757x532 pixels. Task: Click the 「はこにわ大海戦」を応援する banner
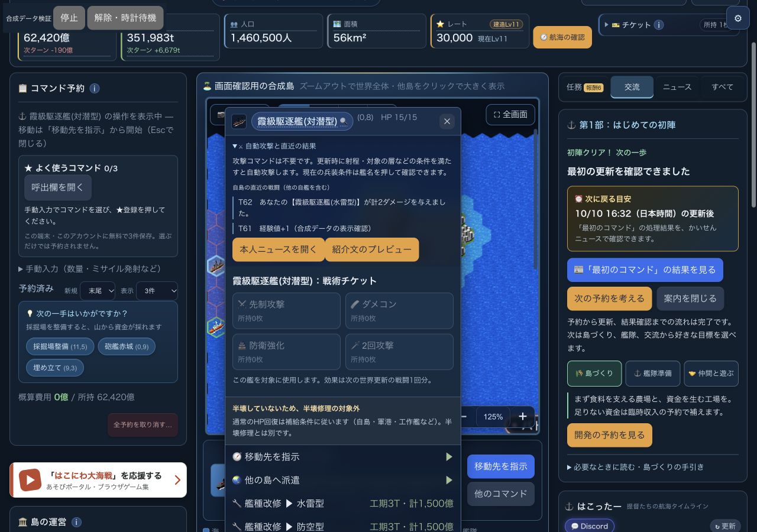click(98, 480)
